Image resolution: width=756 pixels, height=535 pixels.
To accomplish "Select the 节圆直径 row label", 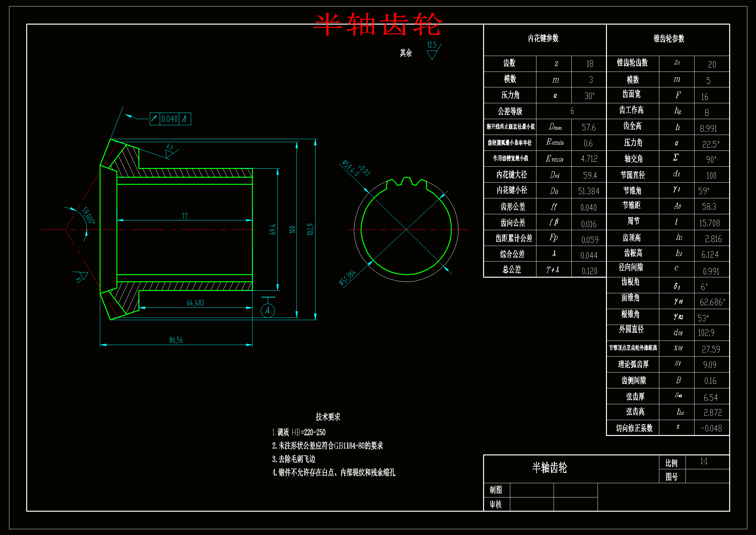I will (x=632, y=175).
